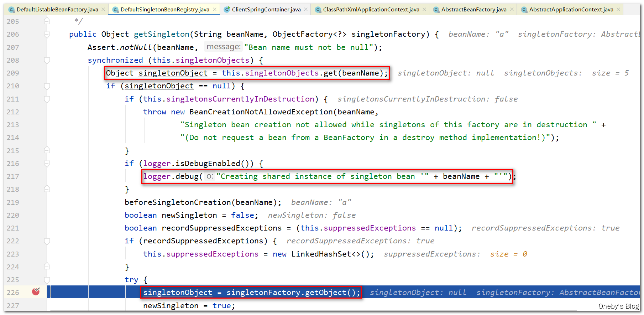Viewport: 644px width, 315px height.
Task: Close the ClientSpringContainer.java tab
Action: point(306,10)
